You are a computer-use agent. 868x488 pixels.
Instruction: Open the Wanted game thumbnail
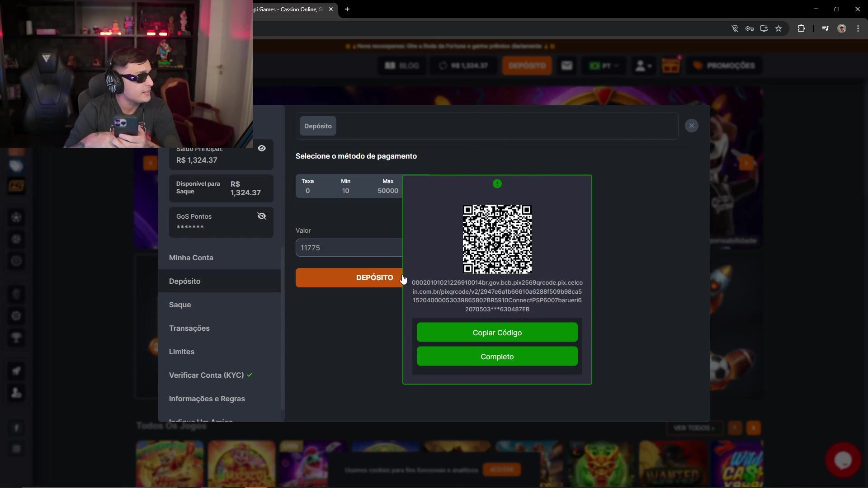tap(673, 464)
